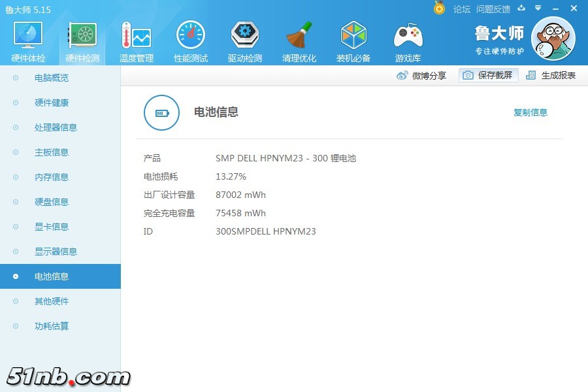The height and width of the screenshot is (392, 588).
Task: Click the gold medal icon in title bar
Action: (439, 8)
